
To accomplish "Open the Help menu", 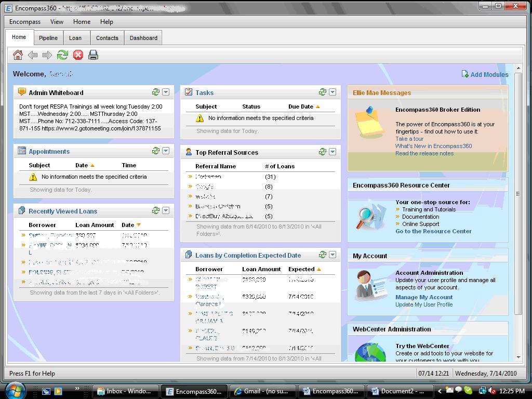I will pos(107,22).
